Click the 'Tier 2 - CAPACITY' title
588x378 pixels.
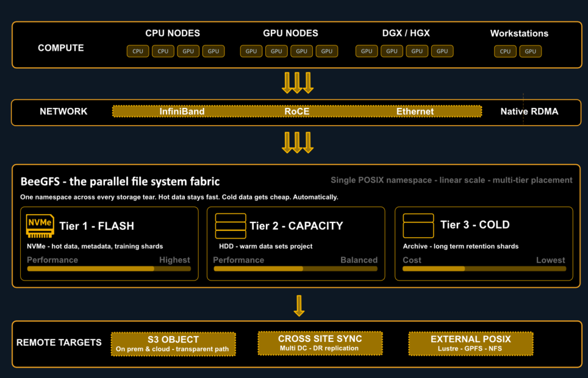click(x=296, y=226)
